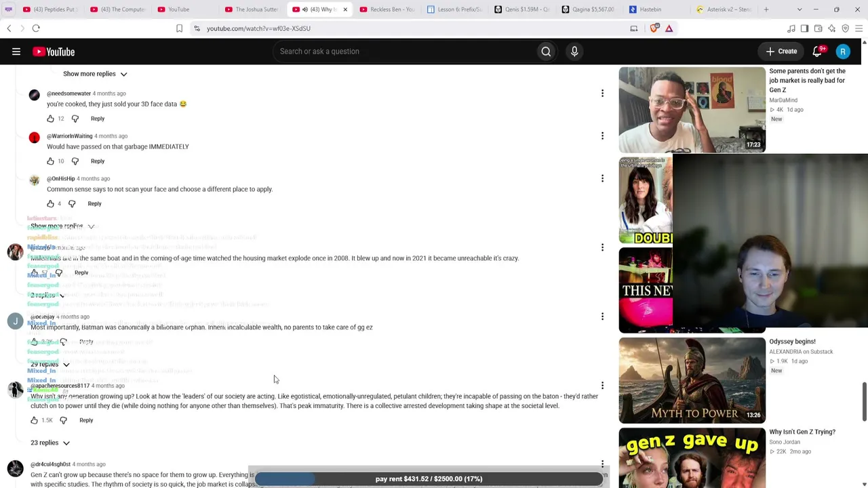
Task: Expand Show more replies under @OnHisHip
Action: pos(62,226)
